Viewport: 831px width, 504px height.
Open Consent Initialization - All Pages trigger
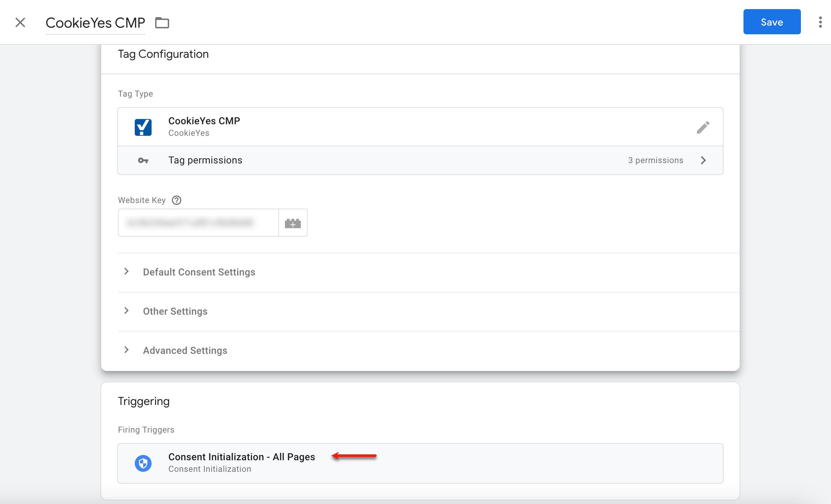(x=420, y=463)
